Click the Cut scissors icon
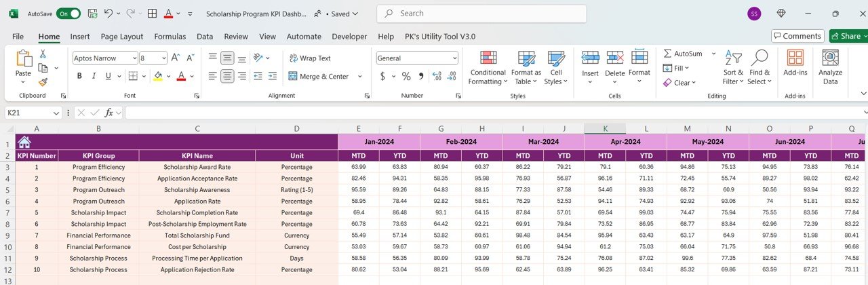 (x=43, y=54)
